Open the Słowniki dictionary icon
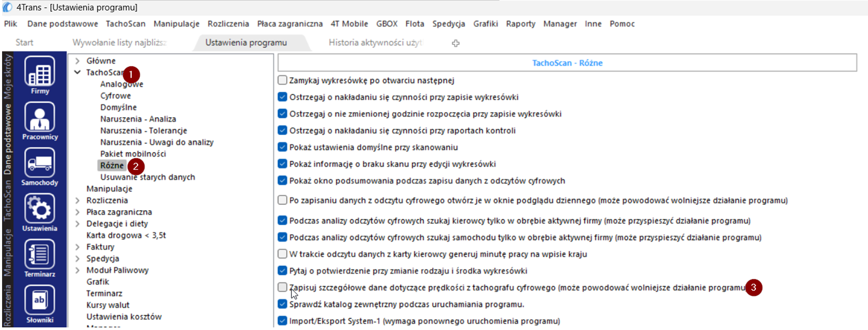 [40, 301]
